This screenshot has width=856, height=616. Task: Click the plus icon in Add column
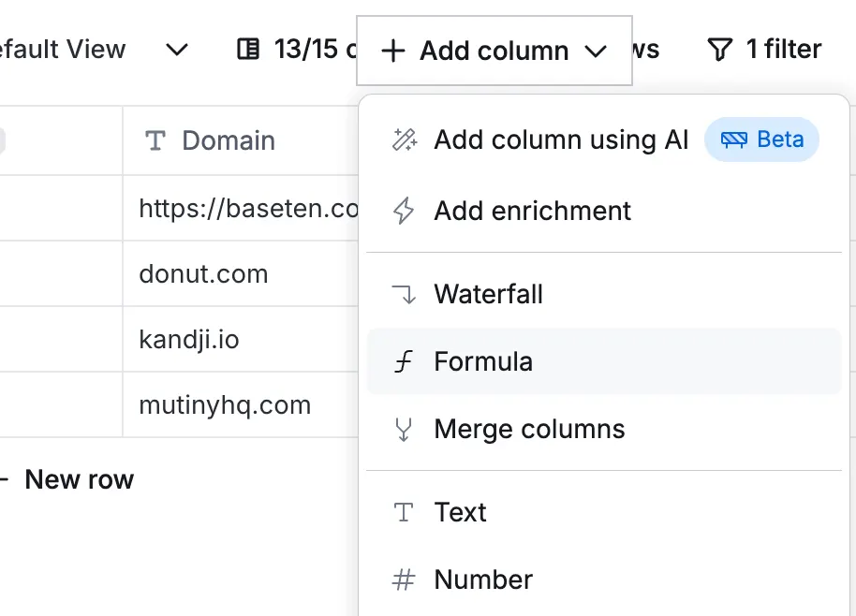point(393,51)
